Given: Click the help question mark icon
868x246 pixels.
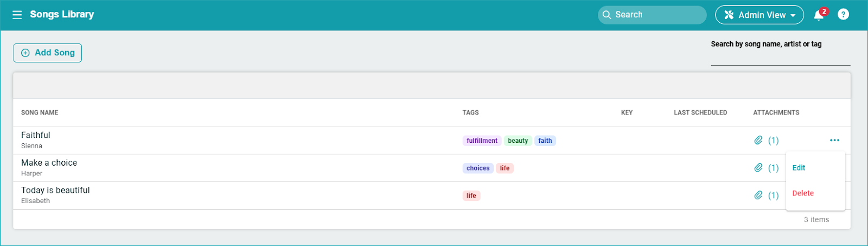Looking at the screenshot, I should click(843, 15).
